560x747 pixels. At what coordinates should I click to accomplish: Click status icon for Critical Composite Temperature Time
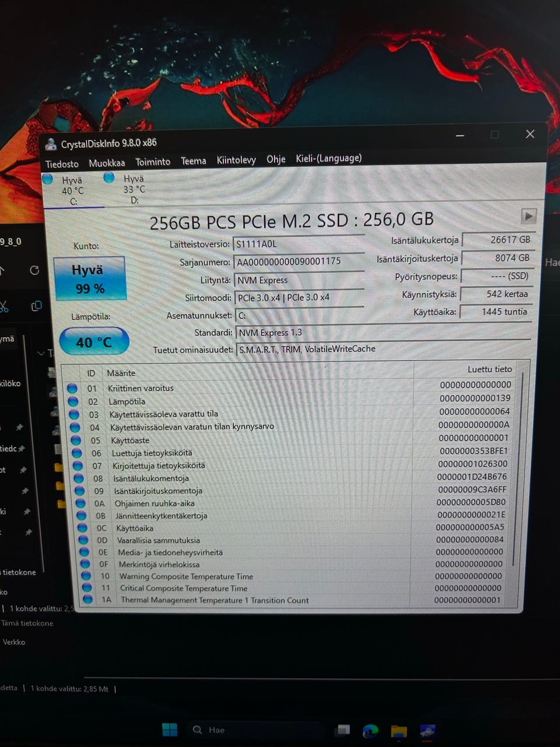(x=87, y=588)
